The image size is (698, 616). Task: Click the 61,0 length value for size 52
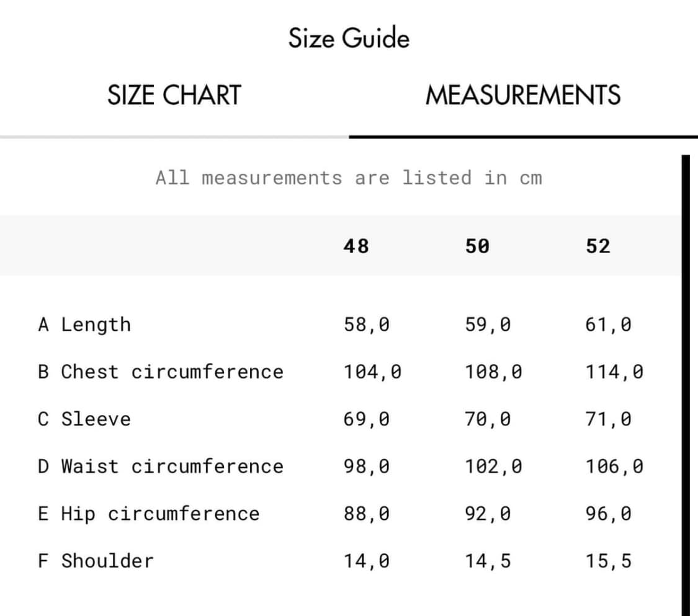608,324
